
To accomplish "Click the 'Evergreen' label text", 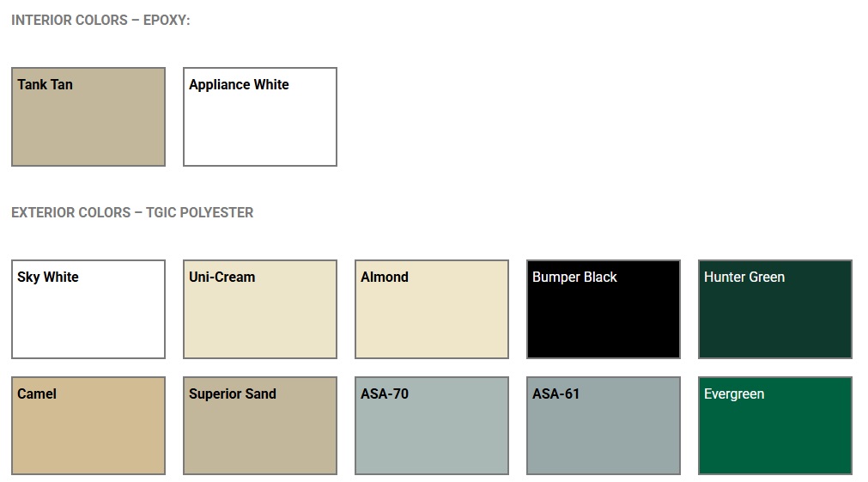I will click(734, 394).
